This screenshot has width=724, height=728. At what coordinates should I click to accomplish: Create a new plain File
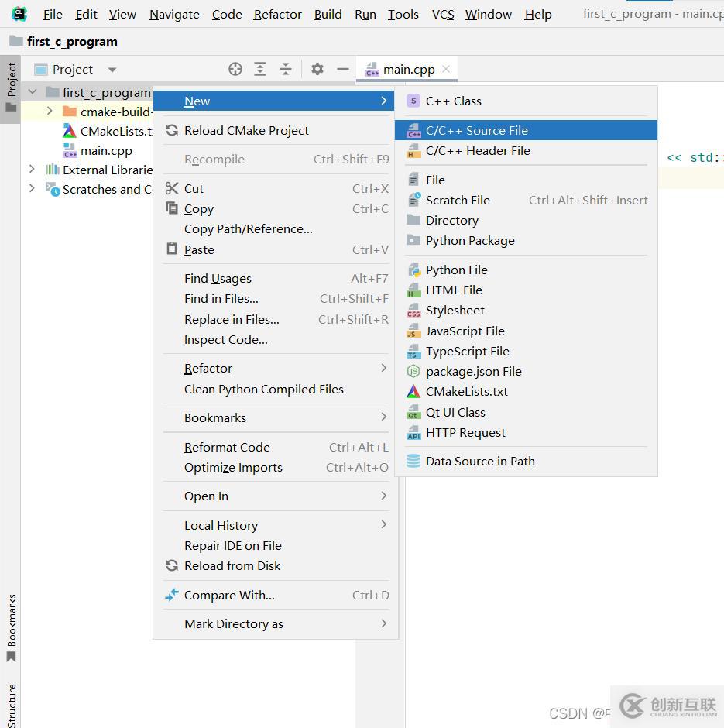click(527, 180)
